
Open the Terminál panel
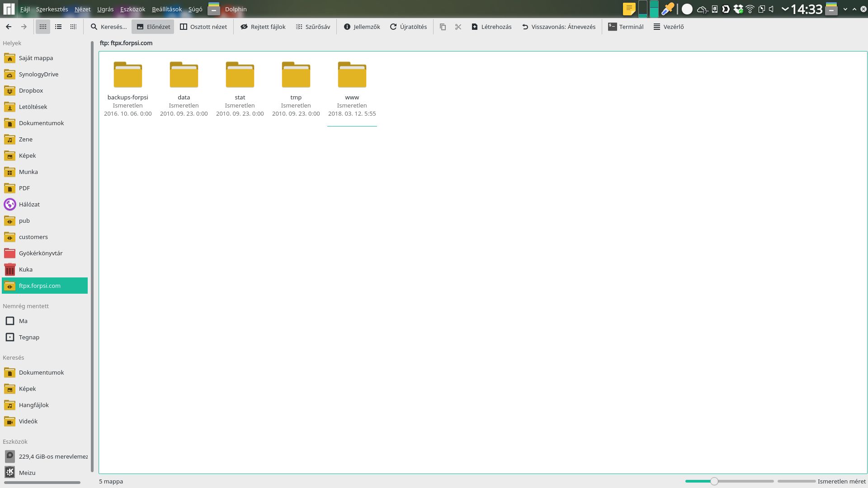[x=626, y=27]
